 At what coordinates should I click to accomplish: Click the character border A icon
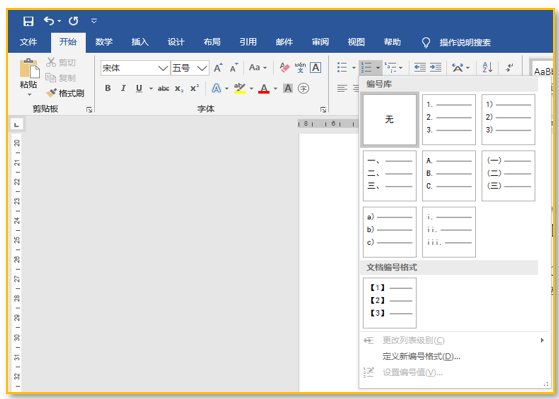pyautogui.click(x=316, y=67)
